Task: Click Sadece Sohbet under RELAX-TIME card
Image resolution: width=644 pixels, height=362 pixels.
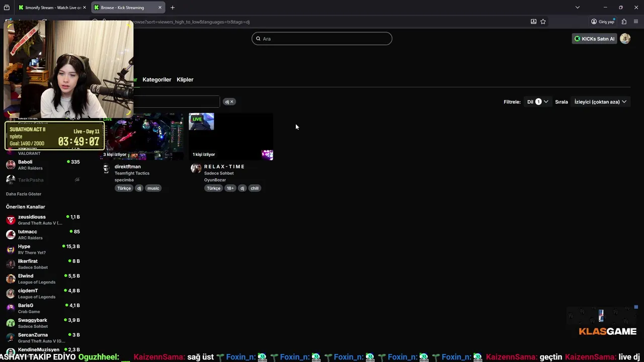Action: tap(219, 173)
